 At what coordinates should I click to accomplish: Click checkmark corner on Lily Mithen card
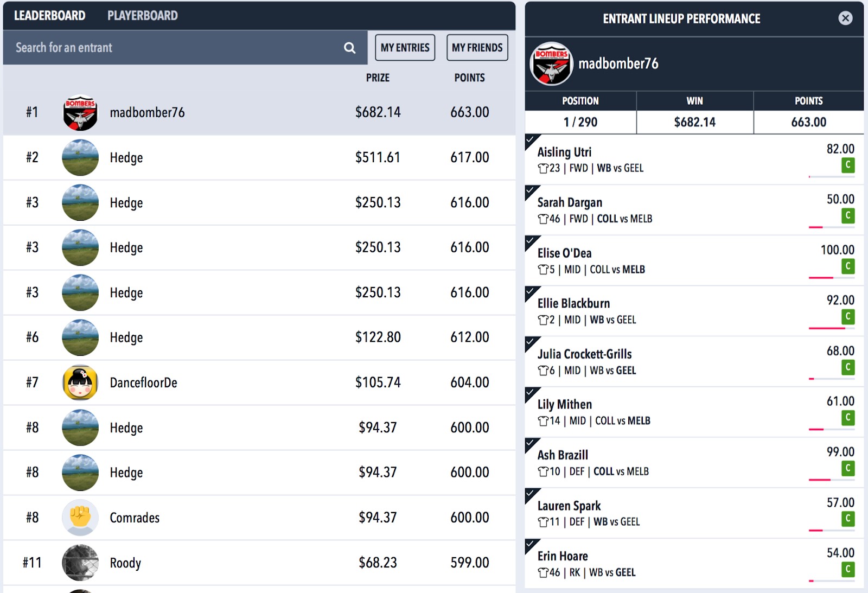pos(531,393)
